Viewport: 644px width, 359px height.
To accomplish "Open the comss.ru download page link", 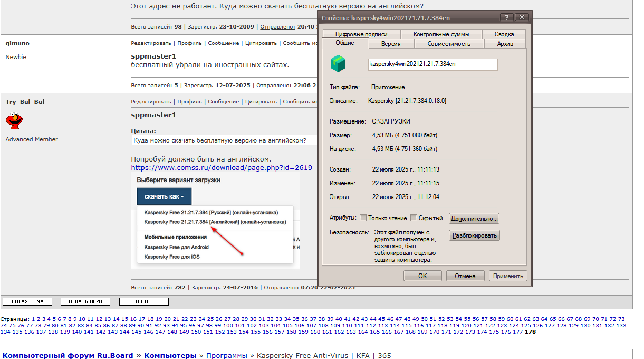I will [222, 168].
